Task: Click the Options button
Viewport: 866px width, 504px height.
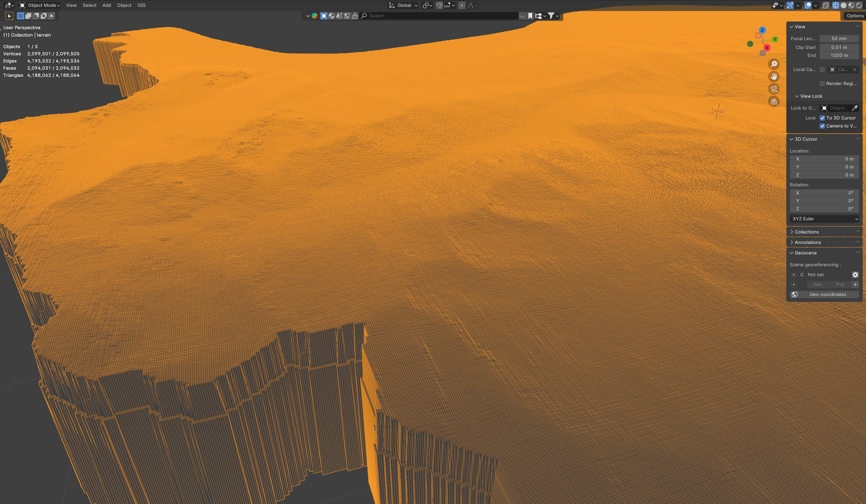Action: coord(854,16)
